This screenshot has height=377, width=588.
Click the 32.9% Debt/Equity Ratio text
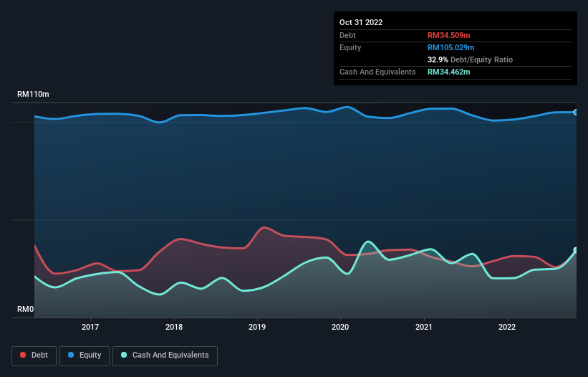point(470,59)
